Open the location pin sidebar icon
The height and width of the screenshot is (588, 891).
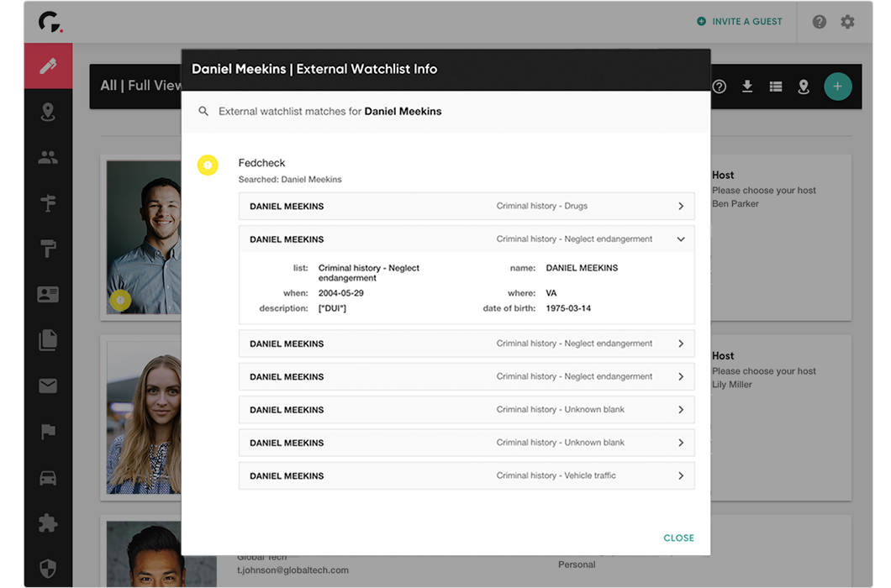[48, 112]
